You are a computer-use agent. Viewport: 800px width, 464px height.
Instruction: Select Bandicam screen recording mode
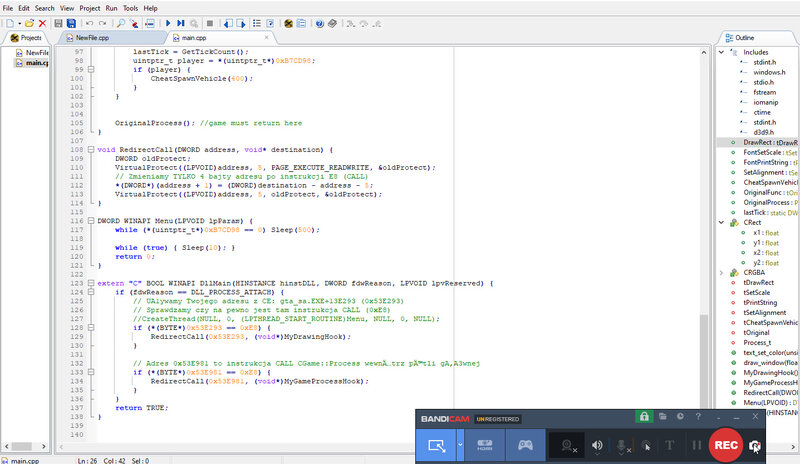(437, 446)
